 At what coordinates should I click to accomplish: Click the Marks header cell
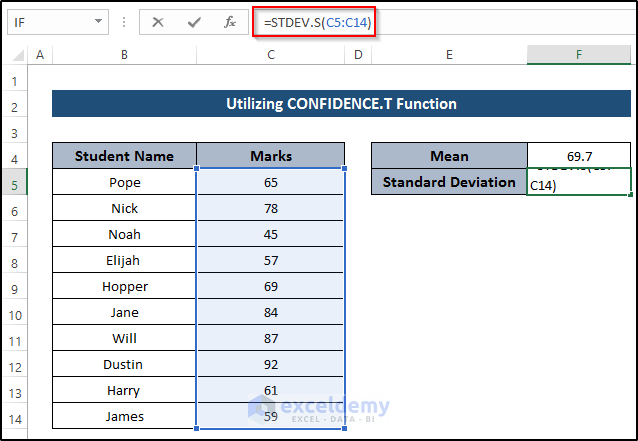[271, 156]
